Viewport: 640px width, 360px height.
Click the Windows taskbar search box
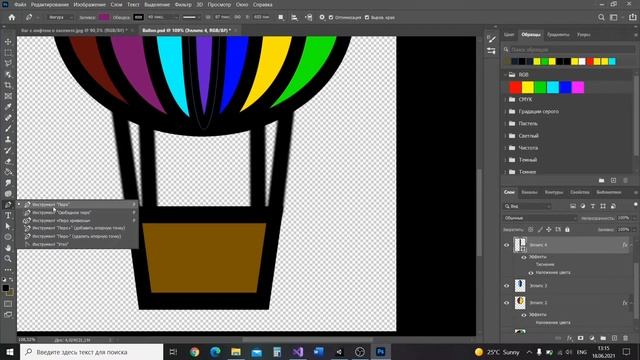(x=91, y=352)
